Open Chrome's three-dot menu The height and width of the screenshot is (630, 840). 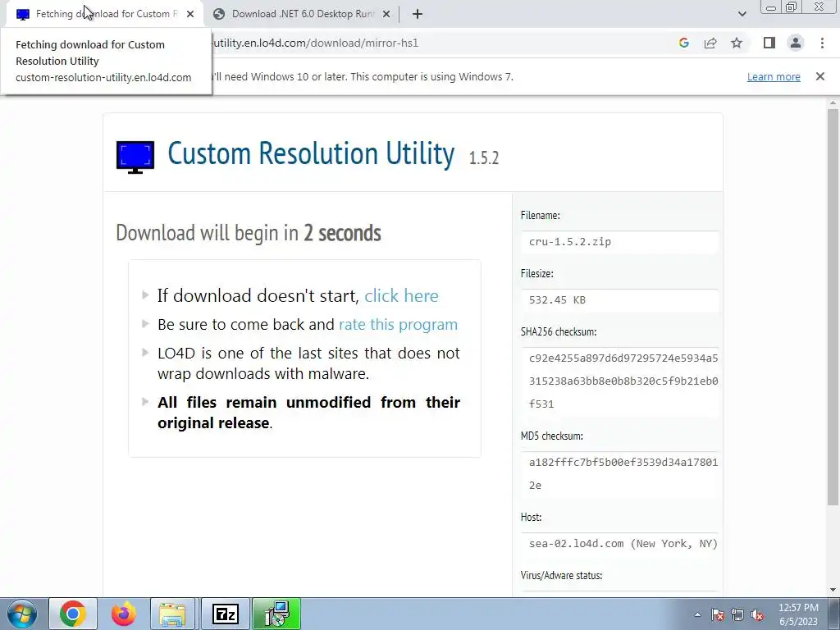tap(822, 43)
